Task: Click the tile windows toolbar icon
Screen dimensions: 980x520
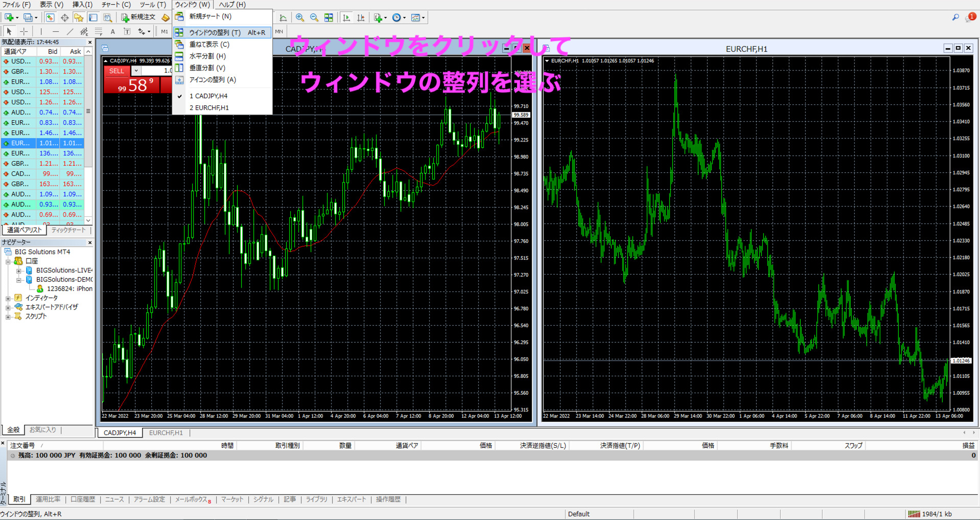Action: pos(329,18)
